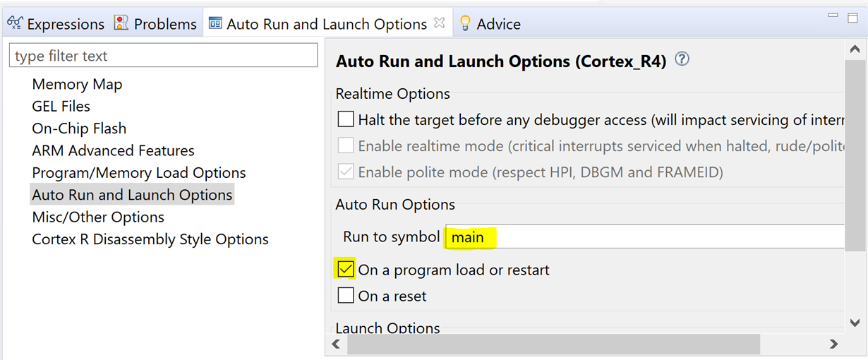Enable Halt the target before debugger access
Viewport: 868px width, 360px height.
coord(346,119)
